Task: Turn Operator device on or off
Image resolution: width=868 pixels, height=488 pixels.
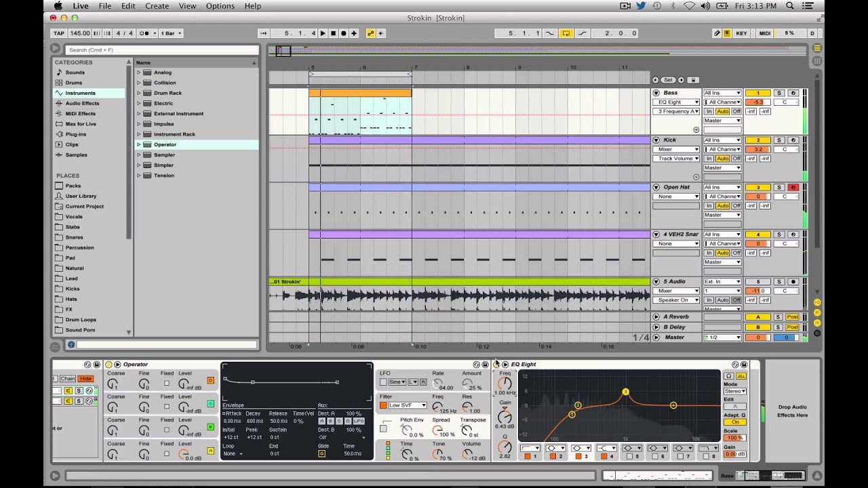Action: (108, 365)
